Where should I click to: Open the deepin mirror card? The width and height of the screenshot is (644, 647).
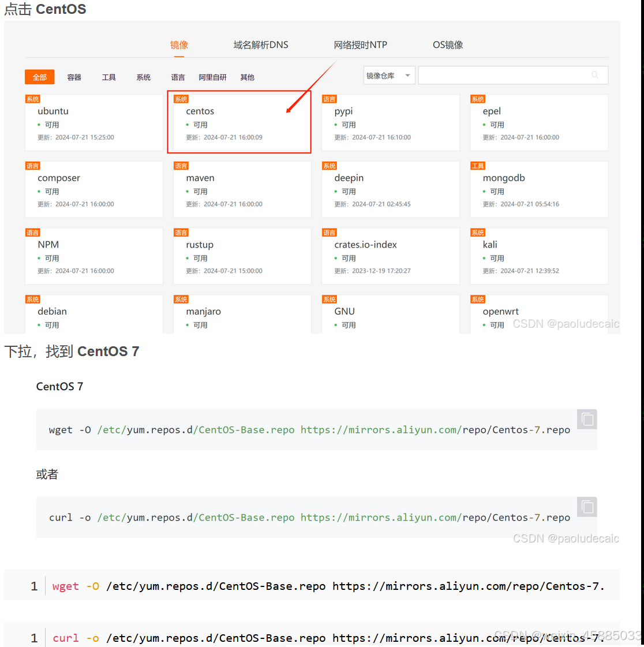pyautogui.click(x=391, y=189)
